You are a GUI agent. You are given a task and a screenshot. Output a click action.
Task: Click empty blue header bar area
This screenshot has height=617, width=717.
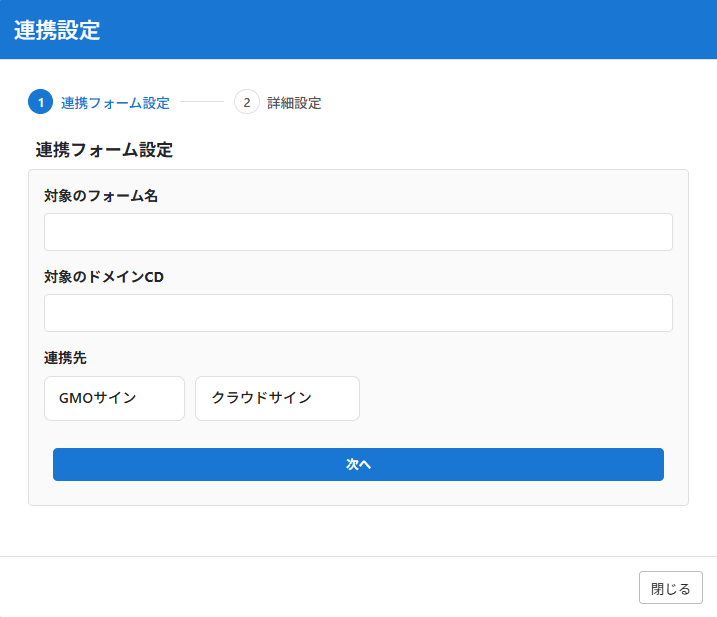pos(412,29)
